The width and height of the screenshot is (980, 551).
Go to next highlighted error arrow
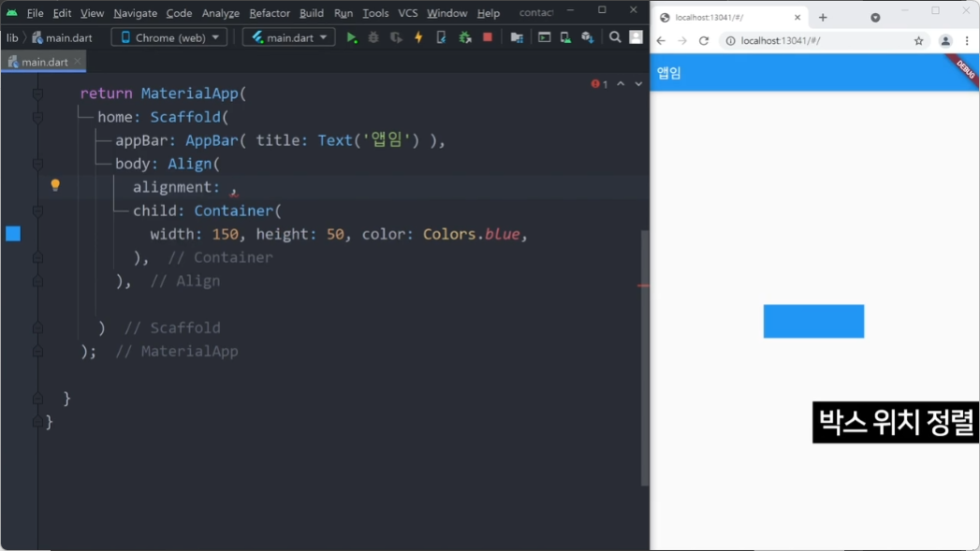638,83
